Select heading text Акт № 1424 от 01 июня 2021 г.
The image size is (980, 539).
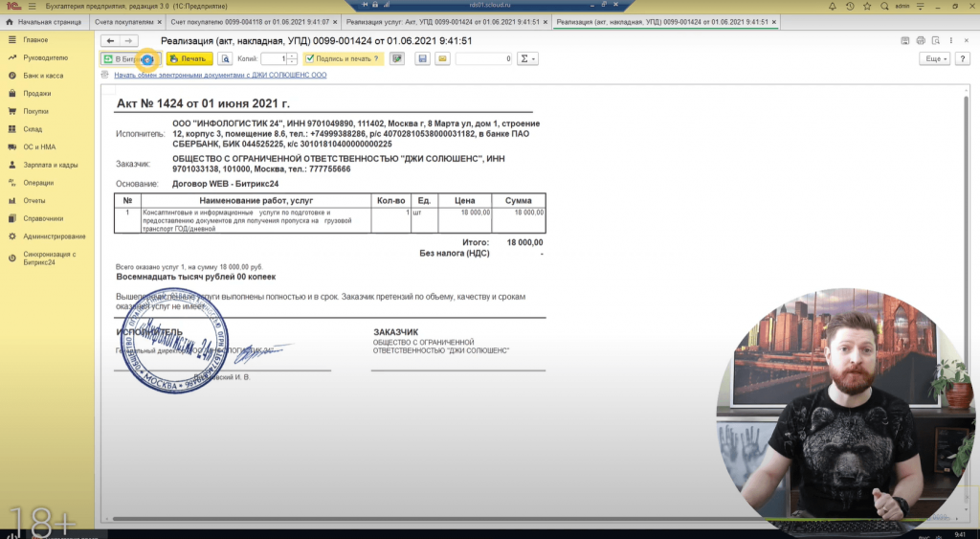pos(203,103)
